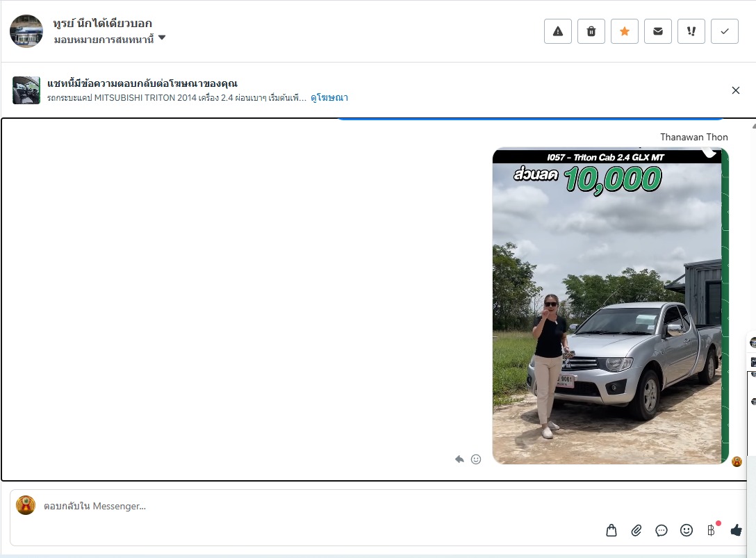756x558 pixels.
Task: Send a thumbs-up like
Action: click(x=737, y=530)
